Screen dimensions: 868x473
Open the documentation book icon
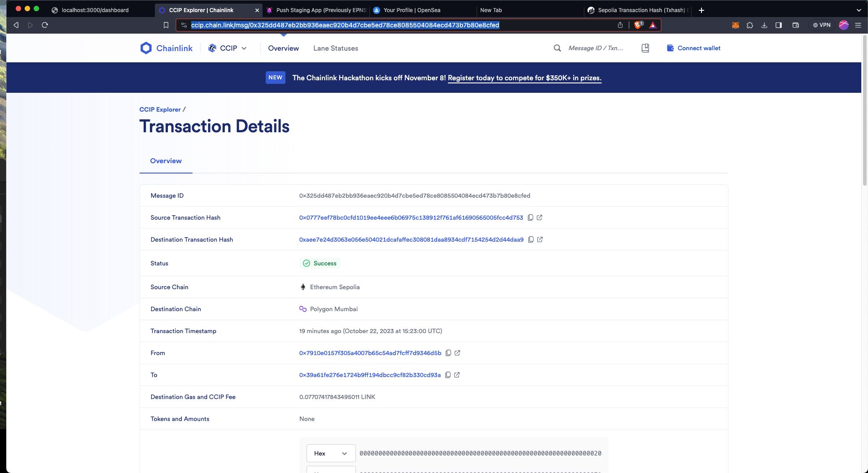point(645,48)
